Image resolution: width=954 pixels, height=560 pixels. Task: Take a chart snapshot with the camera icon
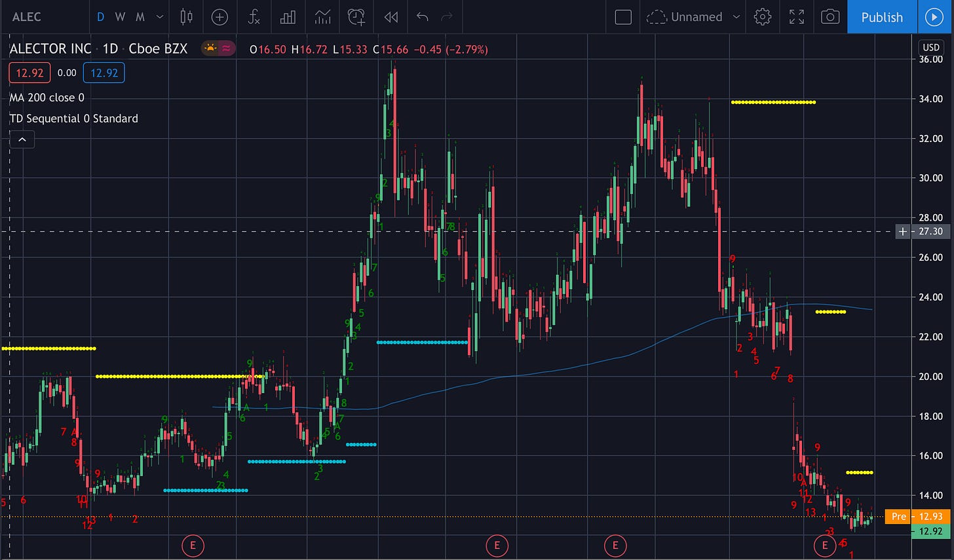(830, 17)
